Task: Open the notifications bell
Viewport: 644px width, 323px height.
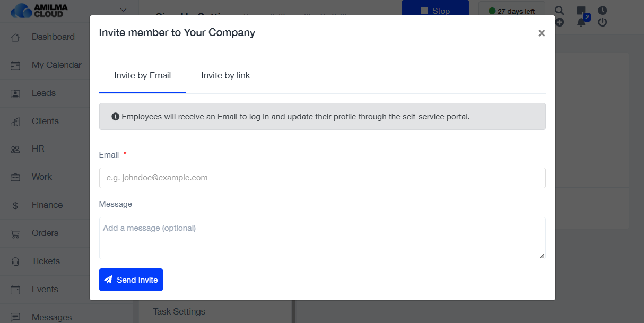Action: [581, 23]
